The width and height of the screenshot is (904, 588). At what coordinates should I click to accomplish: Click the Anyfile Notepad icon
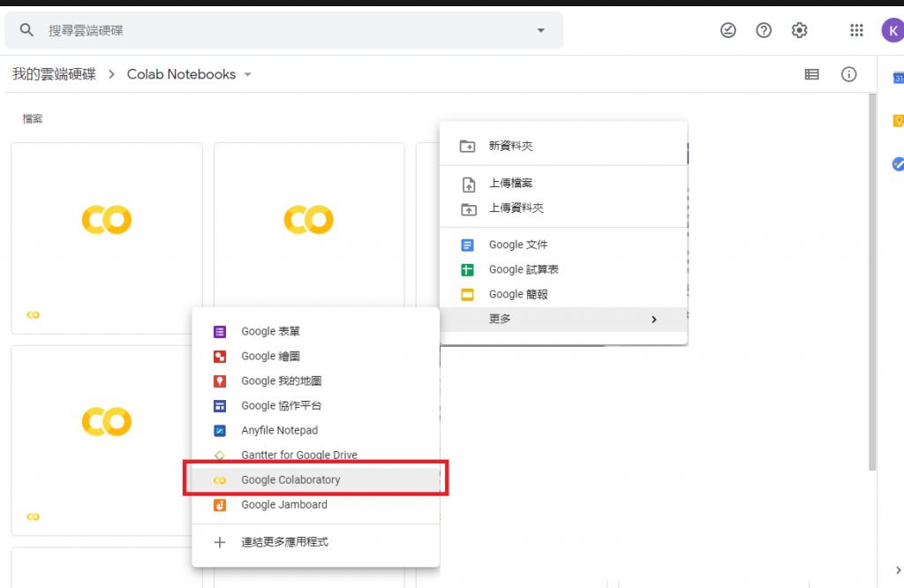coord(220,431)
